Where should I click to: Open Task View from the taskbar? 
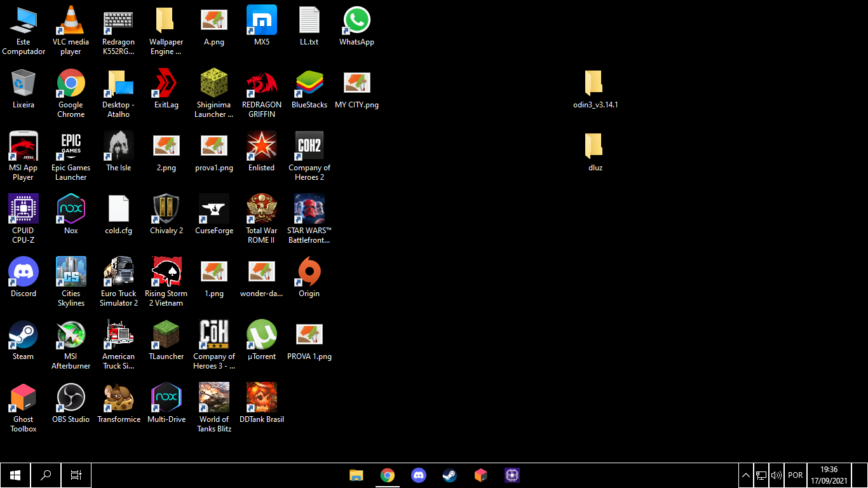pos(76,475)
